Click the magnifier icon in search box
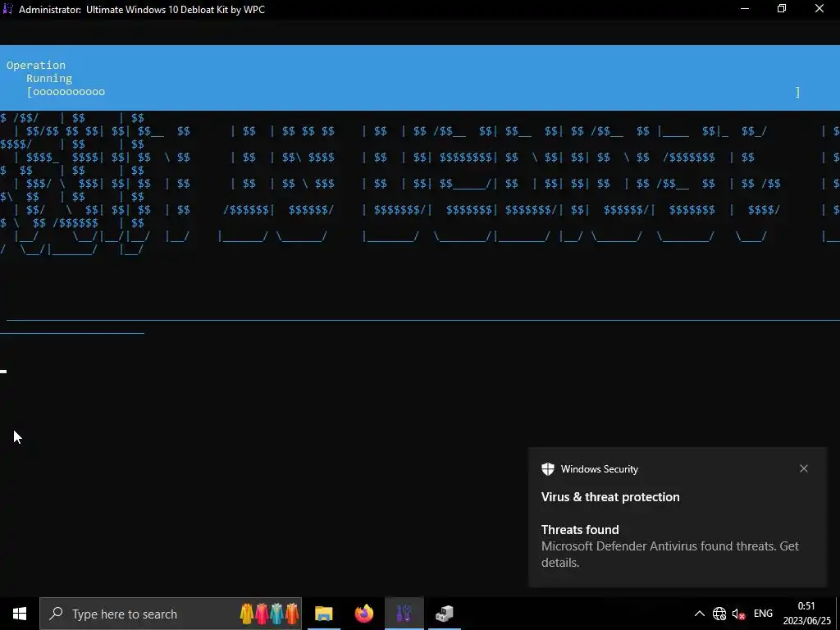 [x=56, y=614]
